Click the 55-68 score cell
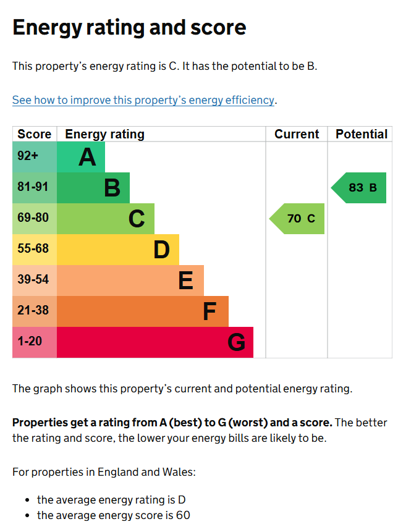419x532 pixels. pyautogui.click(x=35, y=250)
